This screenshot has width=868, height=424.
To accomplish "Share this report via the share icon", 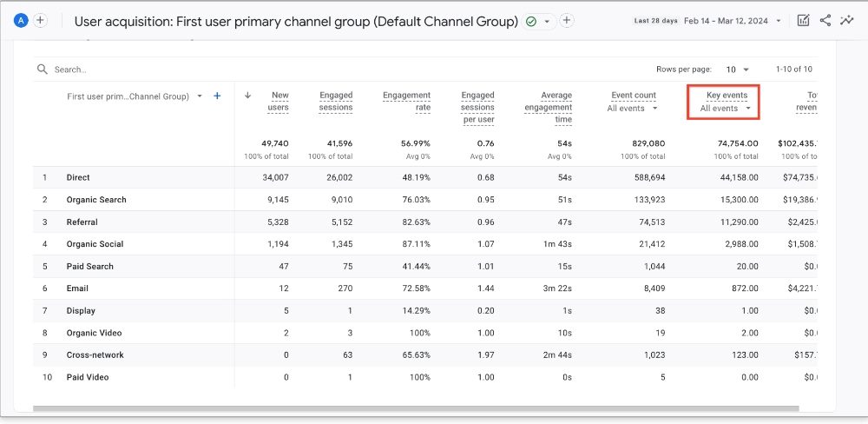I will tap(825, 21).
